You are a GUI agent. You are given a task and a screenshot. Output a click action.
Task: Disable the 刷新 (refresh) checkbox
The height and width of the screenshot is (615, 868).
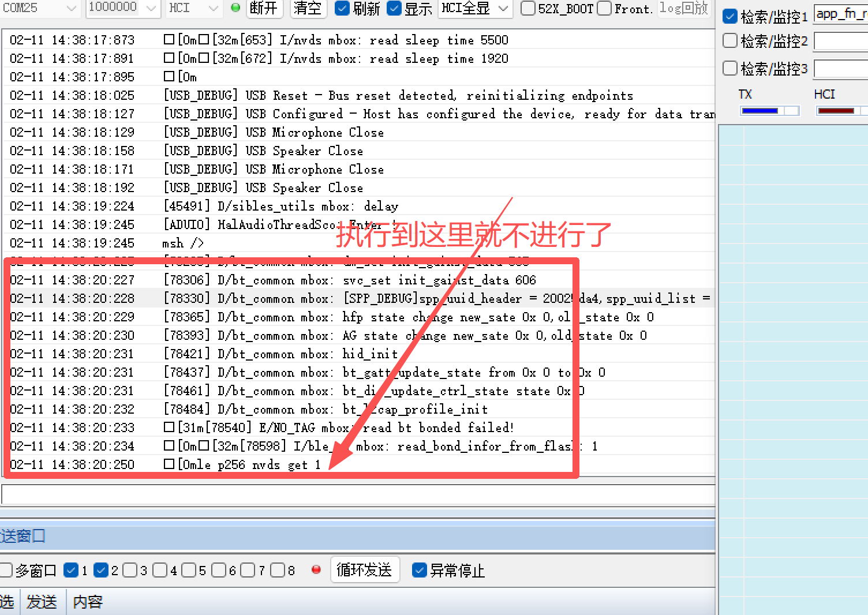342,9
